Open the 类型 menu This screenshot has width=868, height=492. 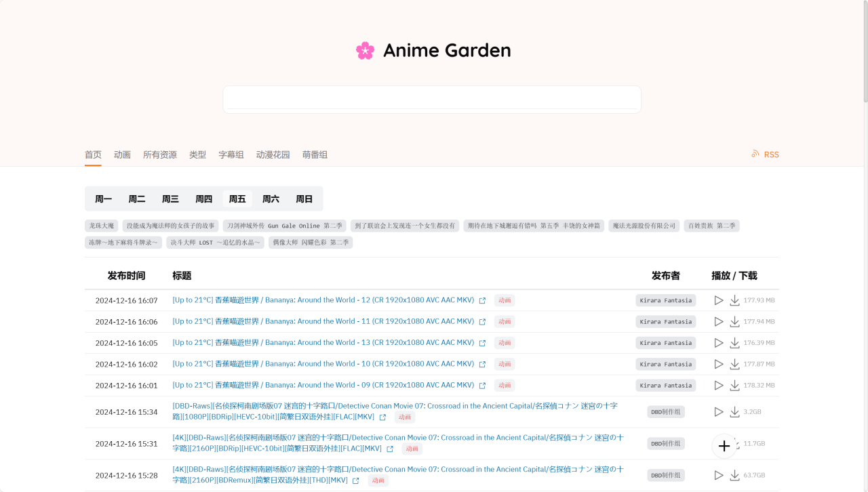pos(197,155)
